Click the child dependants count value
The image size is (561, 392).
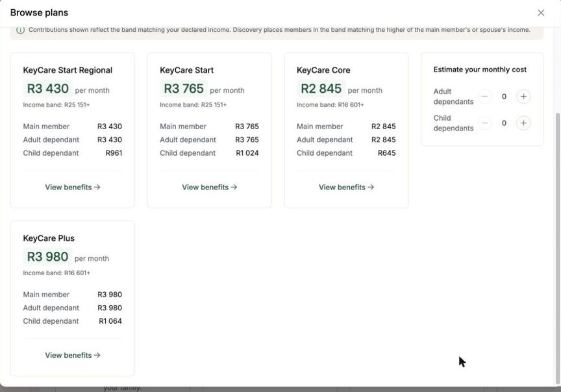click(504, 123)
